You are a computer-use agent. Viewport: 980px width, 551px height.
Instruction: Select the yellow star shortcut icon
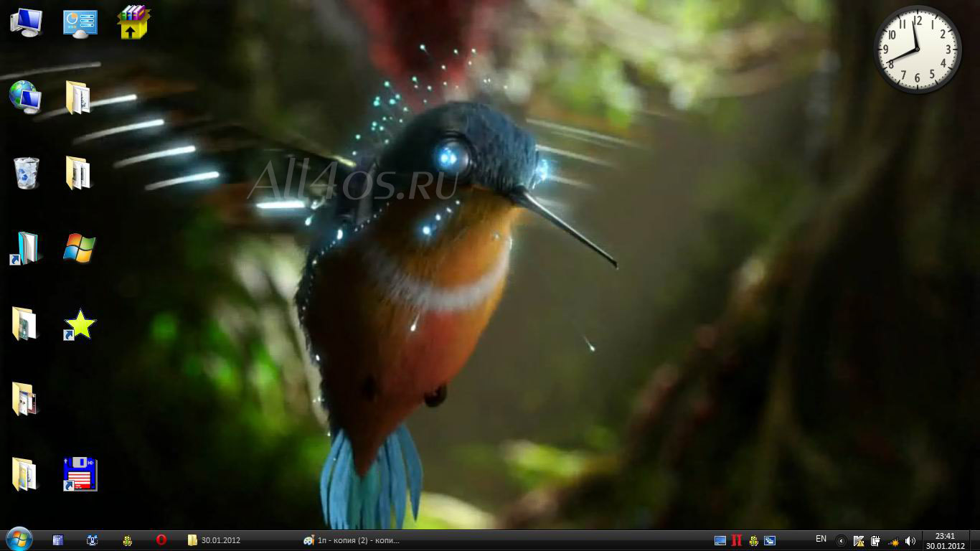(x=80, y=324)
